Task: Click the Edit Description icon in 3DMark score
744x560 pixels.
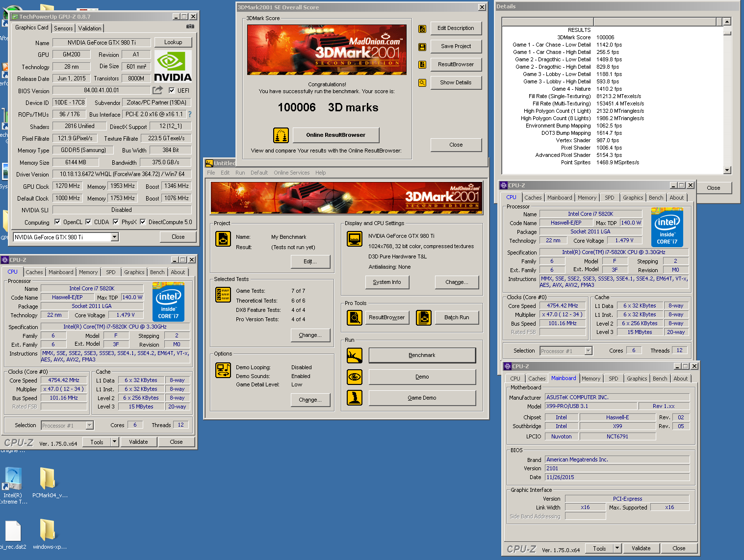Action: click(x=422, y=29)
